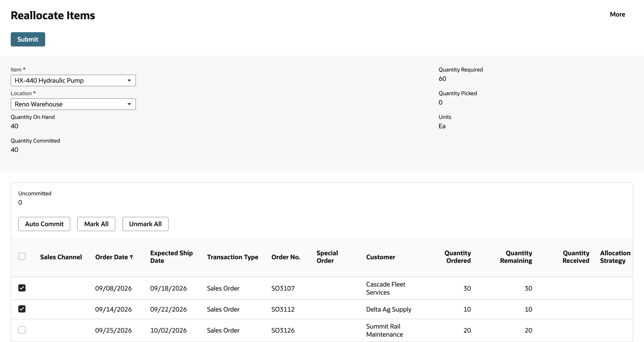Click the Quantity Received column header
The image size is (644, 342).
[576, 257]
